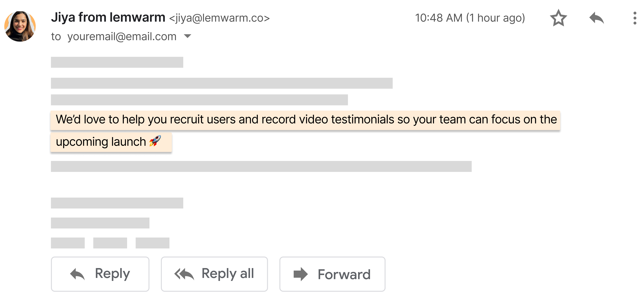
Task: Select the recipient address youremail@email.com
Action: 122,36
